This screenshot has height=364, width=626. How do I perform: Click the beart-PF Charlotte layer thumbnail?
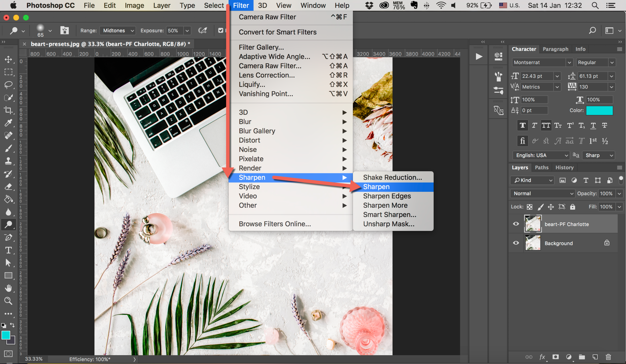point(533,224)
